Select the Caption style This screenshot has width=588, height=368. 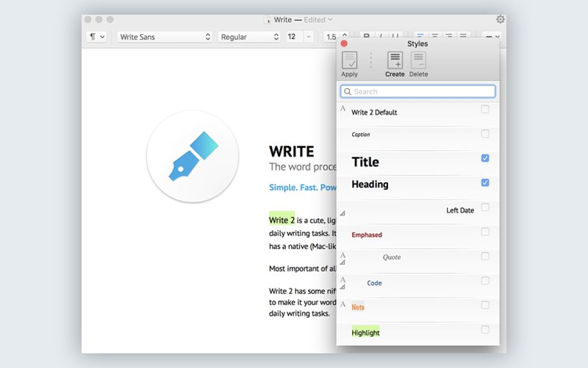click(417, 138)
